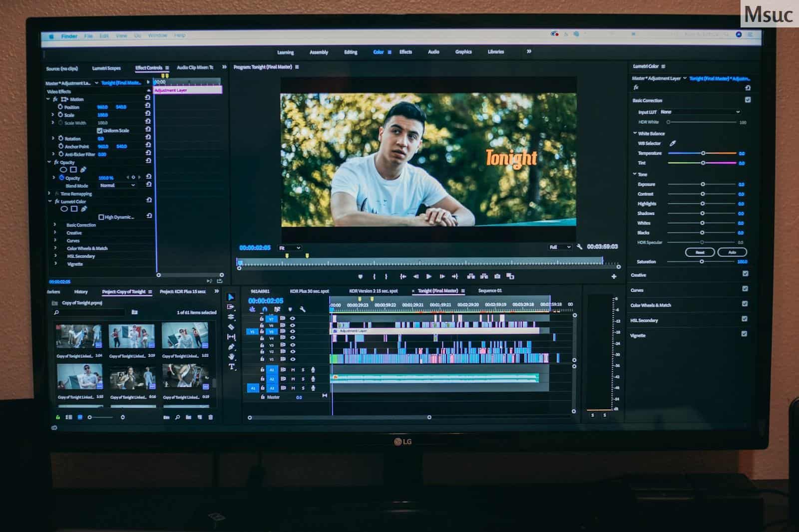Hide video track V7 with eye icon

pyautogui.click(x=293, y=318)
